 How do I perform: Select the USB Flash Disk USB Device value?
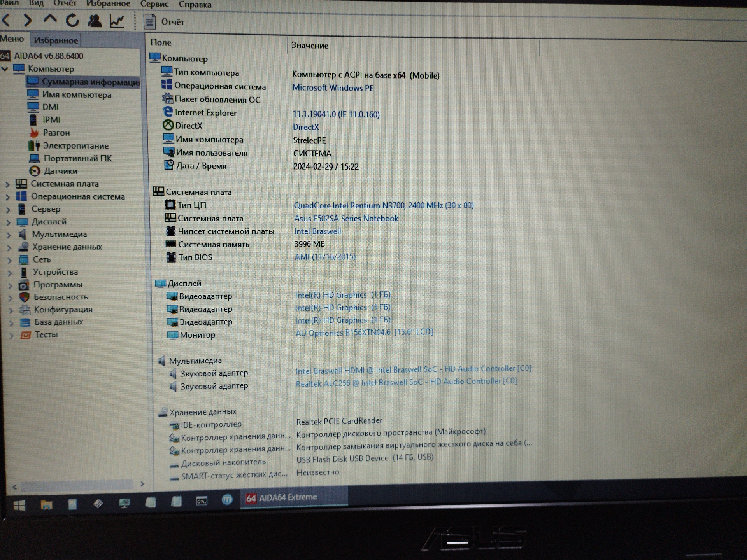tap(365, 458)
